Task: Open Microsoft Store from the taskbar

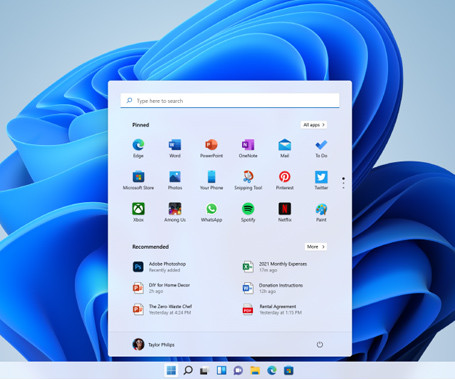Action: [x=288, y=370]
